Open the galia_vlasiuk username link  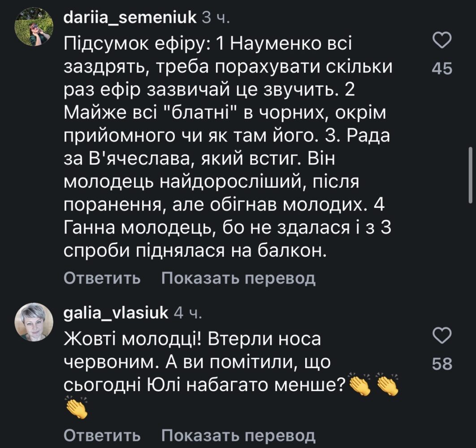(116, 312)
